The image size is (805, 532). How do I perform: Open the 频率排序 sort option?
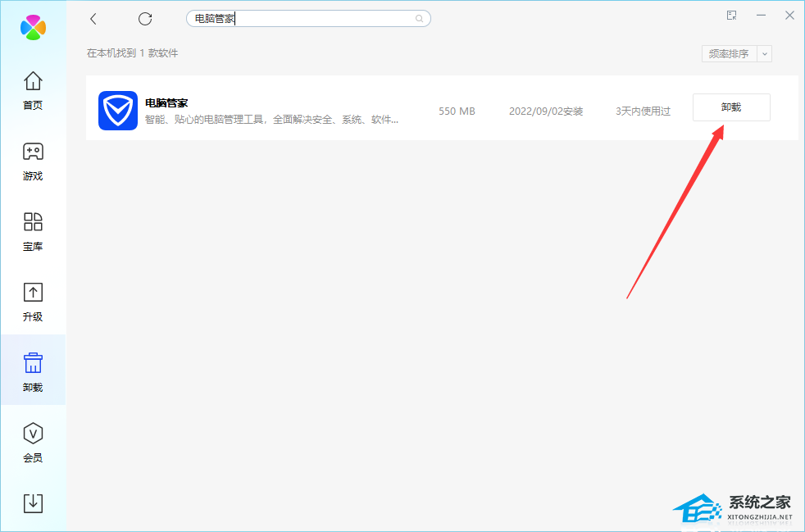pos(729,53)
